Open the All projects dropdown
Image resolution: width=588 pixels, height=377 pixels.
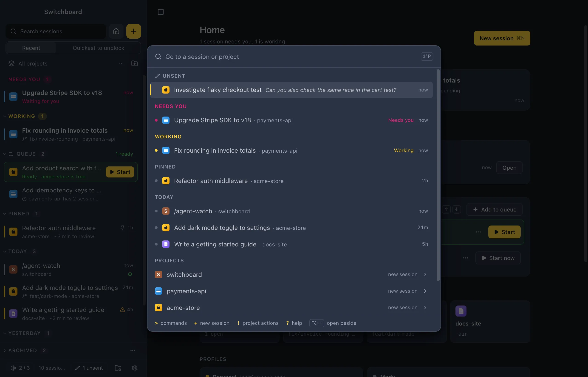pos(65,63)
